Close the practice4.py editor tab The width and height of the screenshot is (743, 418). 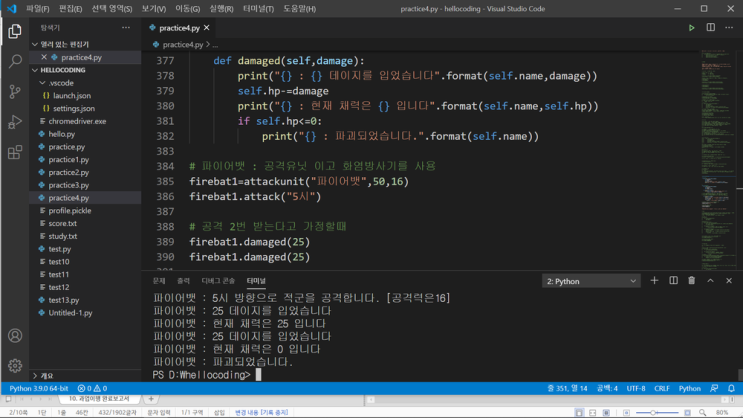pos(207,28)
